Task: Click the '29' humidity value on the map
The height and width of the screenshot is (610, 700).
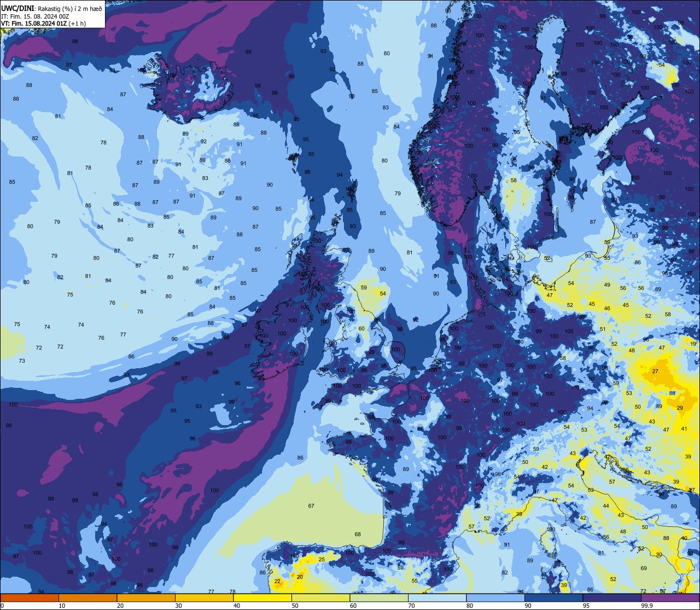Action: [680, 408]
